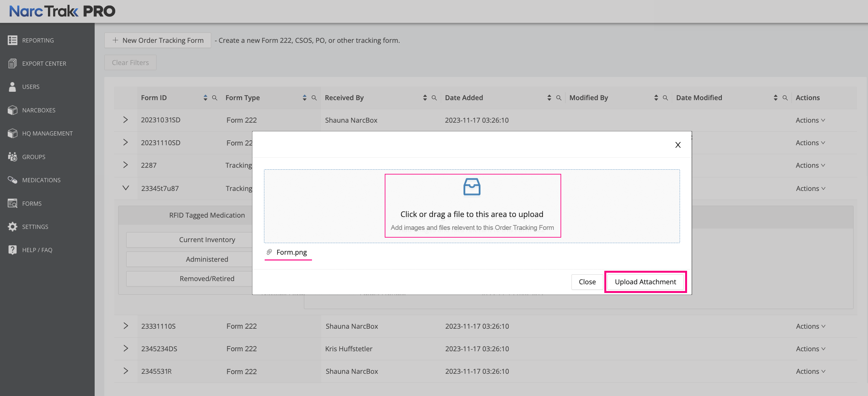Toggle the sort arrows on Form Type
The image size is (868, 396).
click(x=305, y=98)
